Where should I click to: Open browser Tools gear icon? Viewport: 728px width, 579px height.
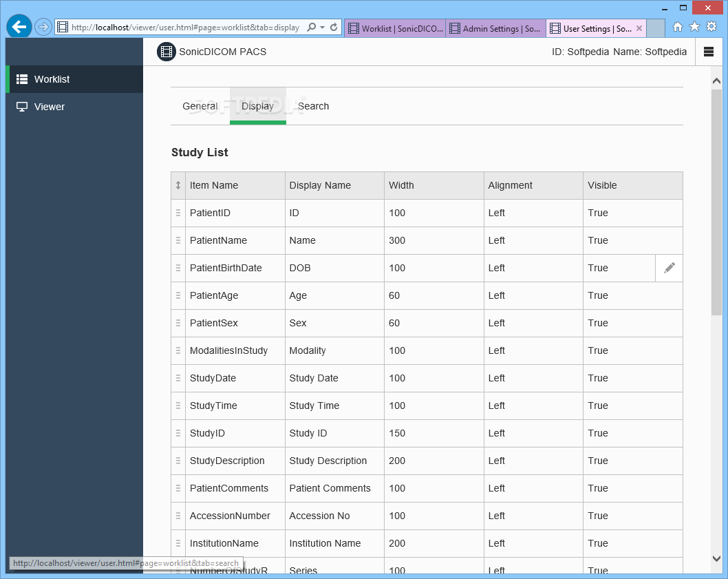(x=711, y=26)
